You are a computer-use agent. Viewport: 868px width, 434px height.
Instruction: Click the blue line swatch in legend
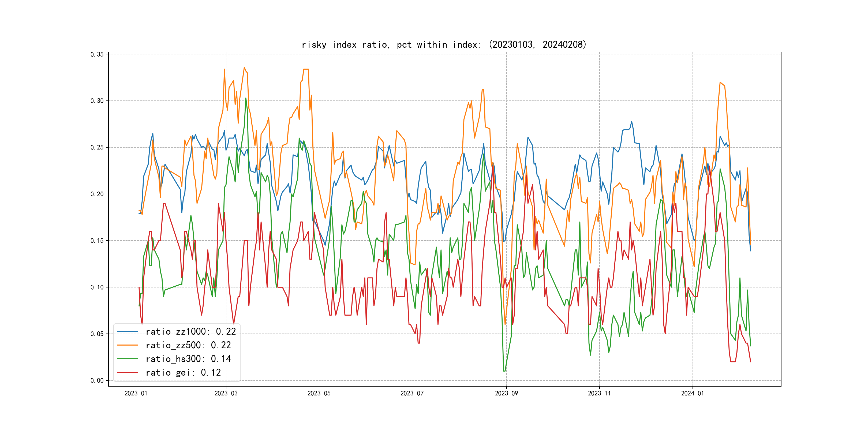point(127,332)
